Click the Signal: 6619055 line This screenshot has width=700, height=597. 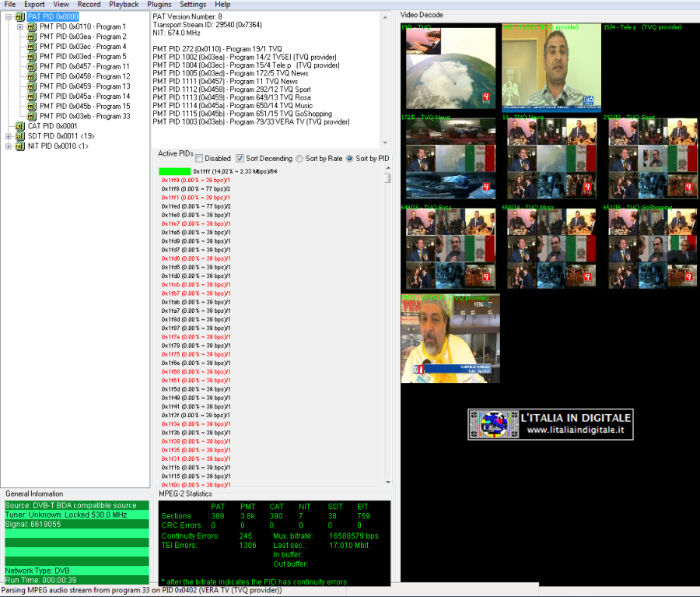[x=77, y=524]
